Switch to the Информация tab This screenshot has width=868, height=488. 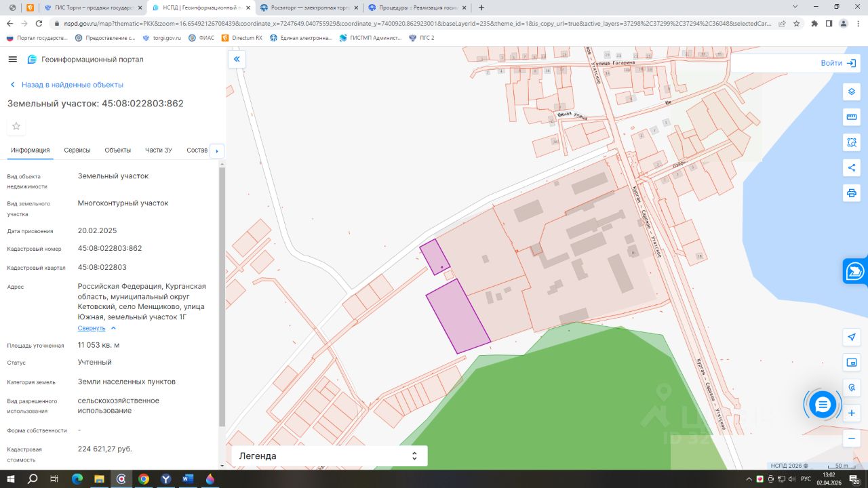pyautogui.click(x=31, y=150)
